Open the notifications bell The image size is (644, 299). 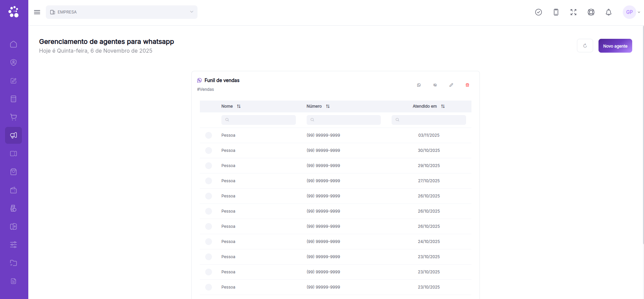609,12
